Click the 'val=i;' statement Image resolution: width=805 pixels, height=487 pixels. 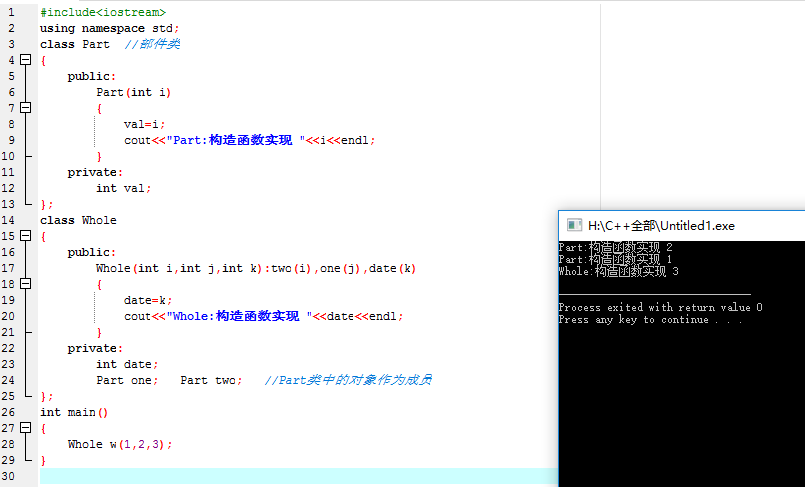tap(144, 124)
